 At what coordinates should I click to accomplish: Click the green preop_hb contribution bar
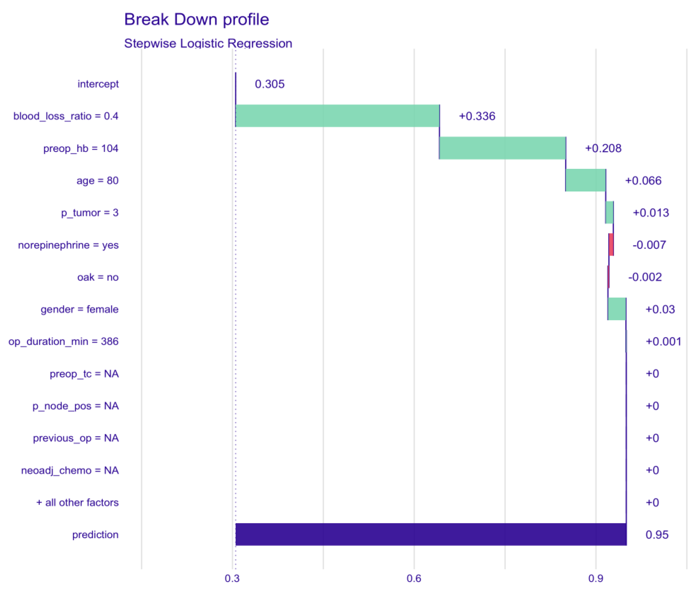(x=502, y=148)
